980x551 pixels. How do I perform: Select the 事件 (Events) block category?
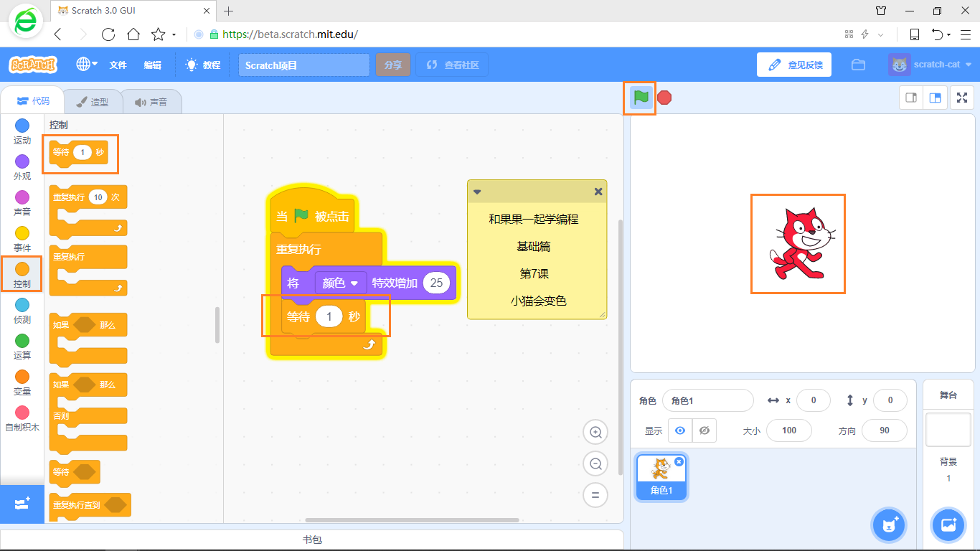click(22, 240)
